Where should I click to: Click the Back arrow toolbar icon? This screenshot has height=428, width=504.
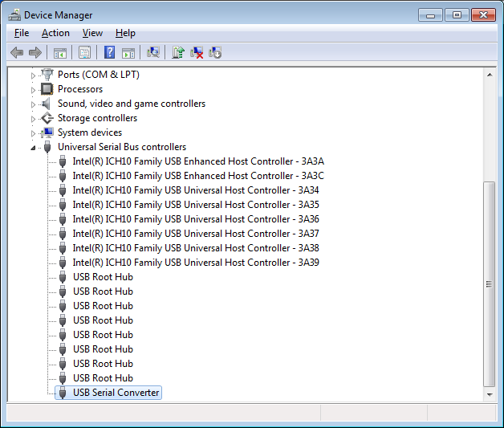coord(17,52)
